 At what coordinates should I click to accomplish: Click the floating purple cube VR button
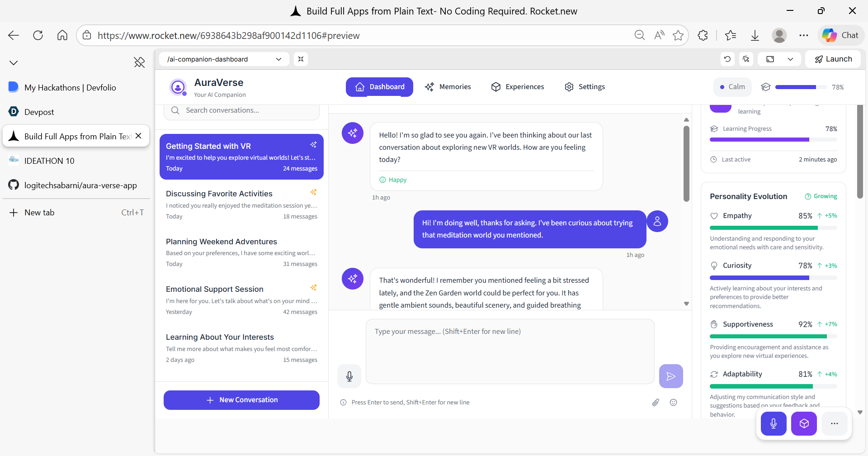[804, 423]
